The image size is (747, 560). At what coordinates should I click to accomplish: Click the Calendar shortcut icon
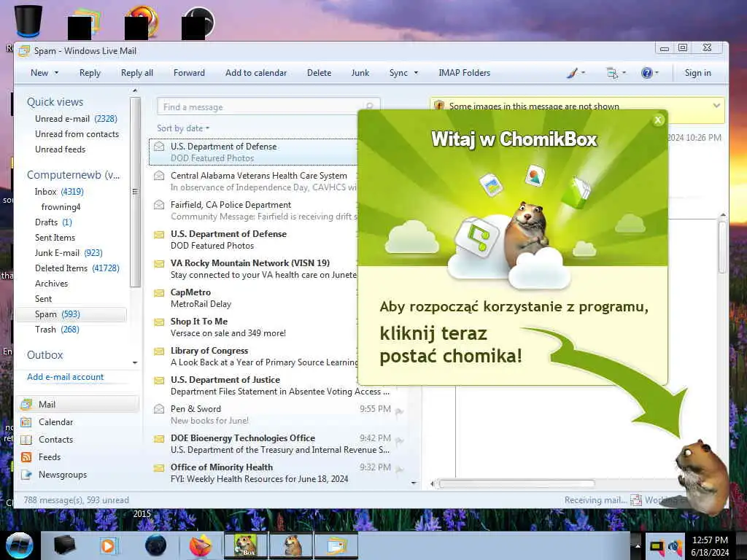pyautogui.click(x=26, y=422)
